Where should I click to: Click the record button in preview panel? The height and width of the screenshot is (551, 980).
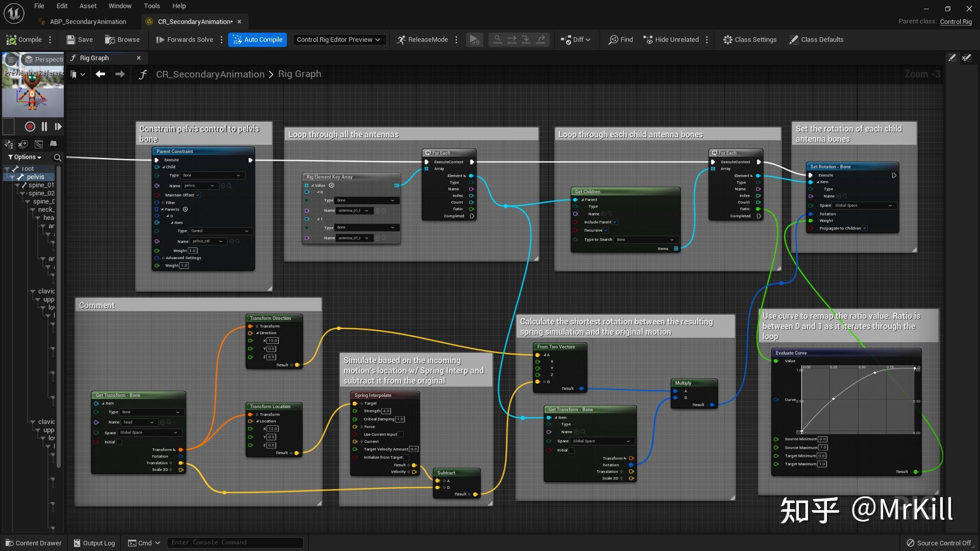tap(30, 127)
